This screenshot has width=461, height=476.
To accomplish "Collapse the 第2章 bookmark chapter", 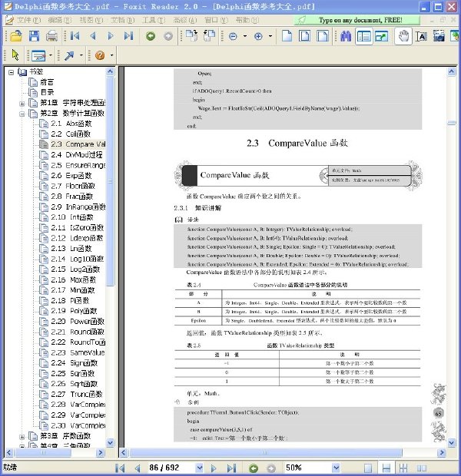I will click(22, 114).
